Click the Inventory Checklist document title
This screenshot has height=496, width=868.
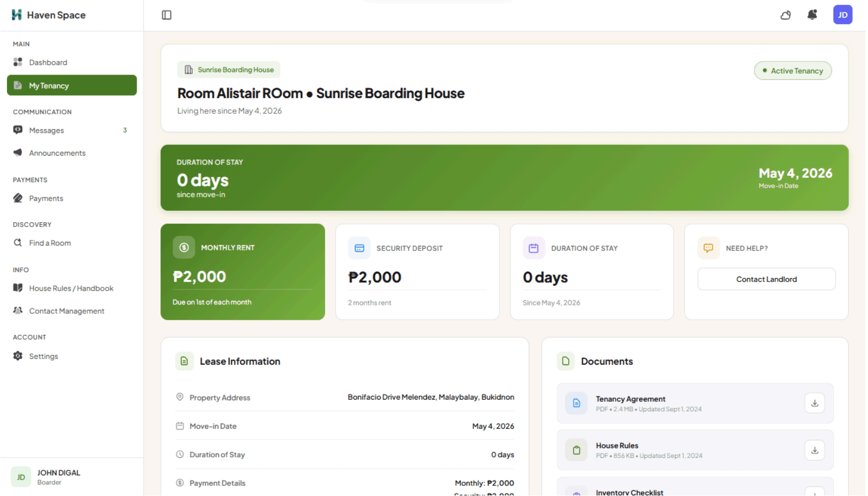tap(629, 492)
